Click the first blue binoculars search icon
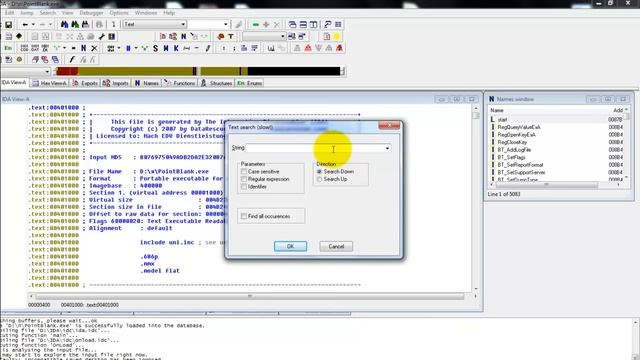This screenshot has height=360, width=640. click(x=64, y=24)
